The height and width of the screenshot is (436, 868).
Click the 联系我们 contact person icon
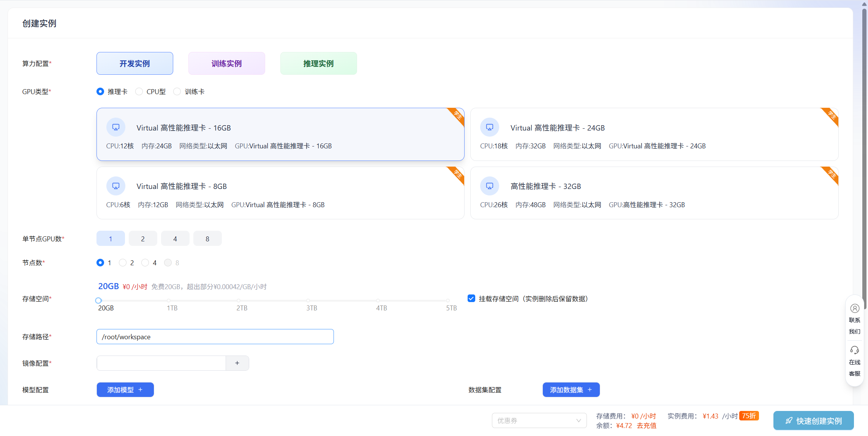855,308
